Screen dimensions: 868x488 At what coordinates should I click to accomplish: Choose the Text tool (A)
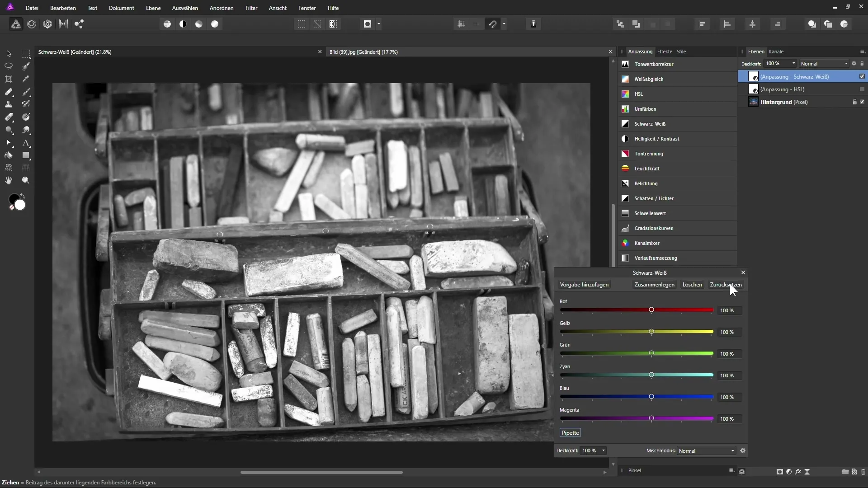(26, 143)
